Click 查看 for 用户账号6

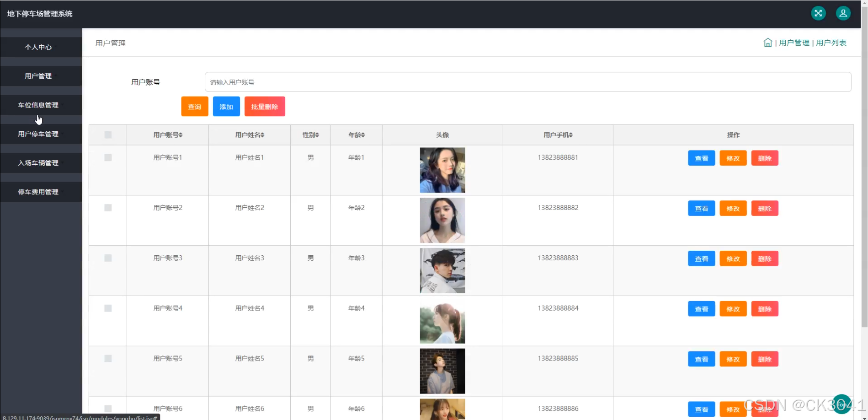click(x=702, y=409)
